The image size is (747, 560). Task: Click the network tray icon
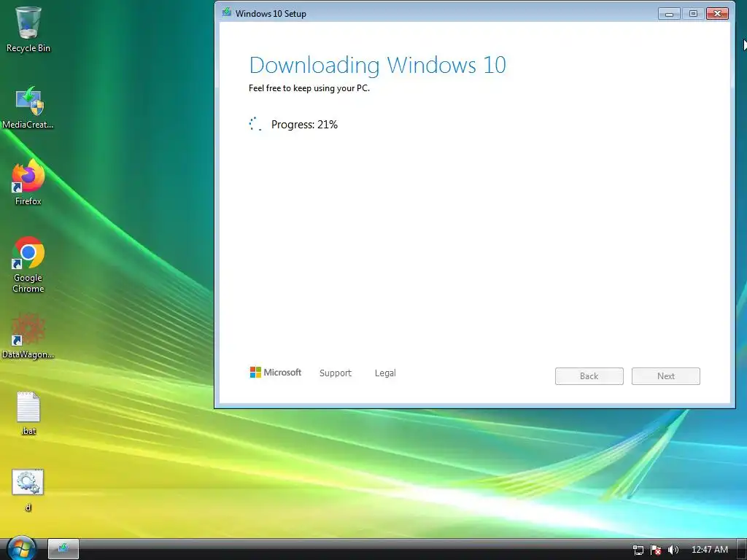(x=638, y=550)
